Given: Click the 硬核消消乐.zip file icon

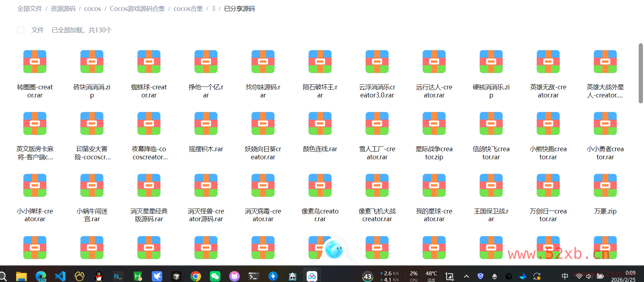Looking at the screenshot, I should tap(491, 62).
